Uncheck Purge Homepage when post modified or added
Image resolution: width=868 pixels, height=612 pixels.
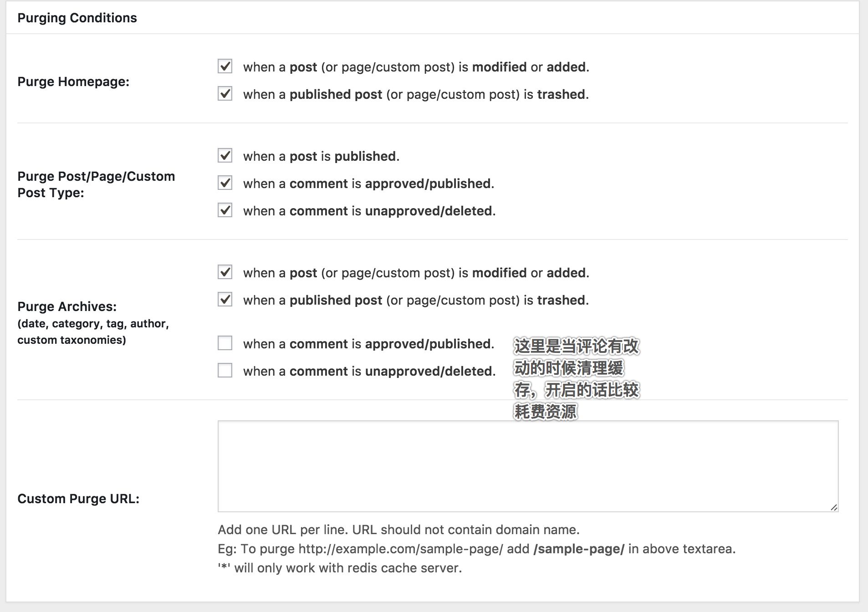tap(225, 66)
